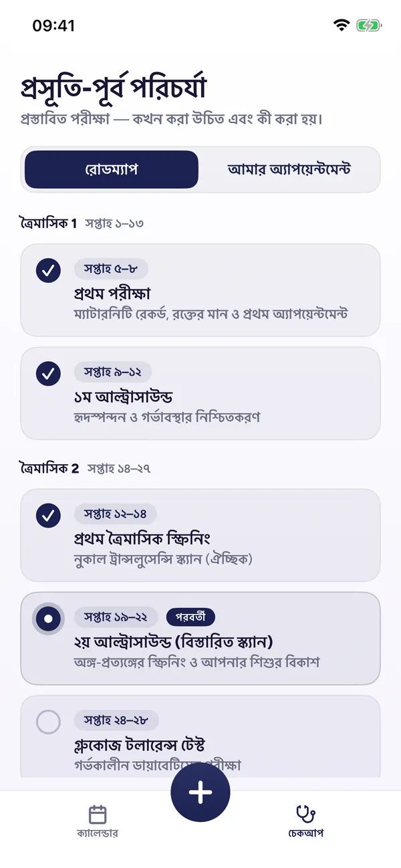Open ২য় আল্ট্রাসাউন্ড (বিস্তারিত স্ক্যান) card
Image resolution: width=401 pixels, height=868 pixels.
(x=200, y=639)
